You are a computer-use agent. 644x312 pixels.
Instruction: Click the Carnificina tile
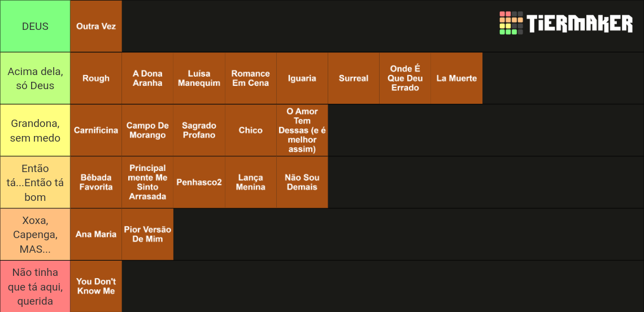tap(96, 130)
